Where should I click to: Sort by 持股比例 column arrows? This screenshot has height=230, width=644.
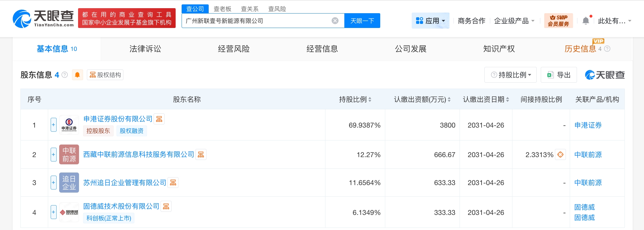370,100
